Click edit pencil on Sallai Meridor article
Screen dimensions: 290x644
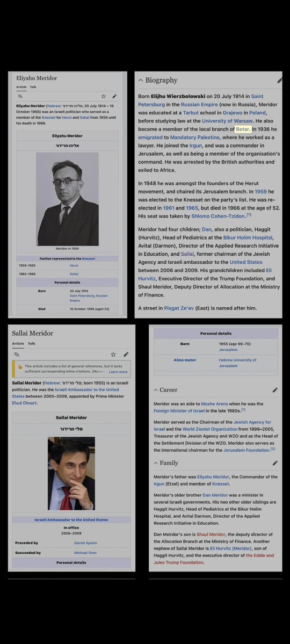pos(126,354)
